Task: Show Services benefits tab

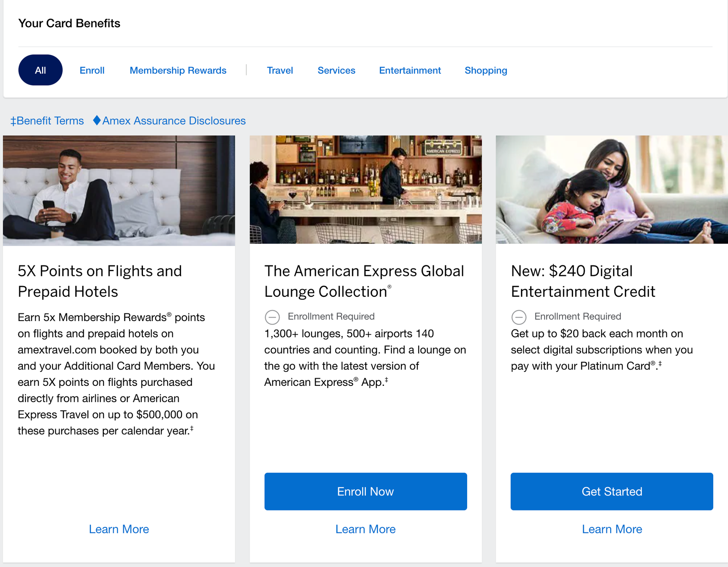Action: [336, 70]
